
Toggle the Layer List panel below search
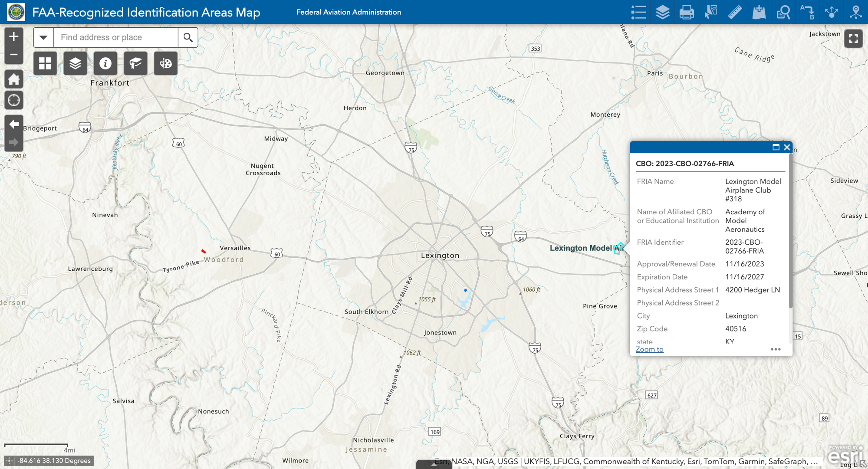pos(75,64)
